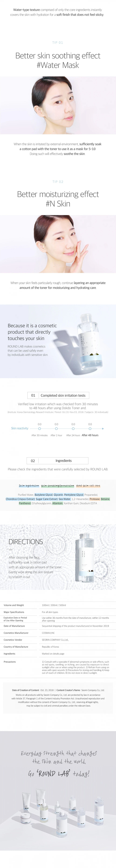This screenshot has width=116, height=868.
Task: Click the blue Skin hydration legend tag
Action: [x=29, y=486]
